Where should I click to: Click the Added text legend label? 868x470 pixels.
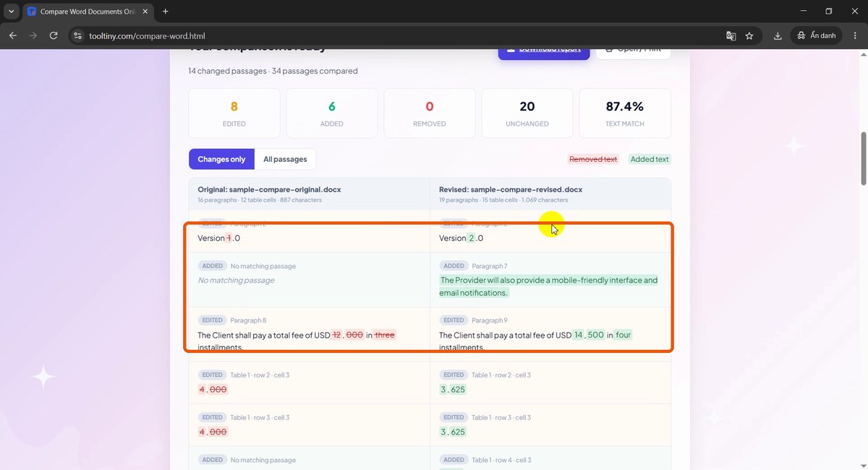650,159
